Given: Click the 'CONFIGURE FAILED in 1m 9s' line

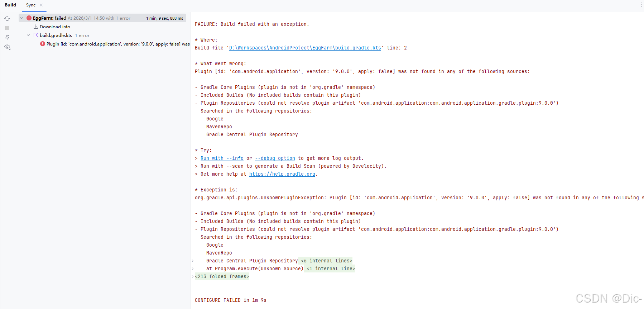Looking at the screenshot, I should tap(231, 300).
